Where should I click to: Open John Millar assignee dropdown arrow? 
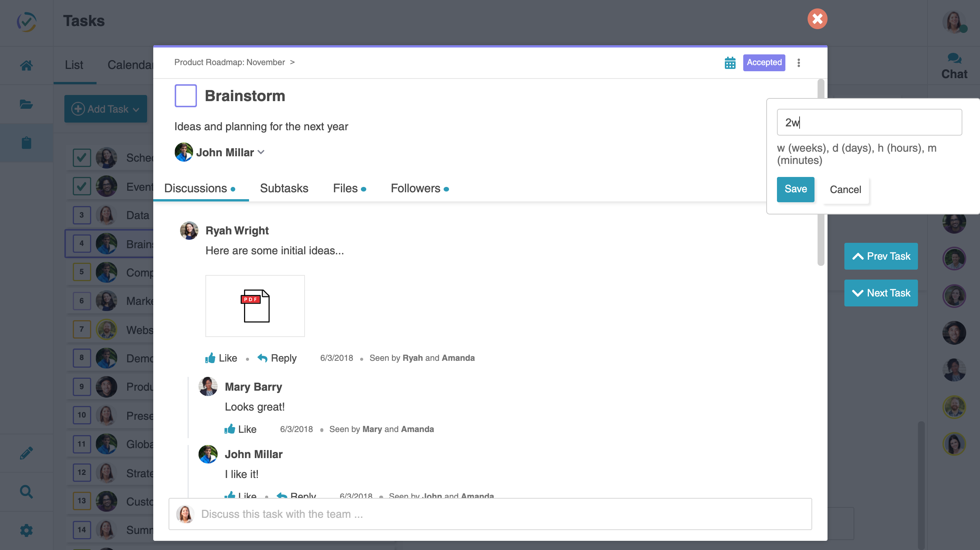[261, 152]
